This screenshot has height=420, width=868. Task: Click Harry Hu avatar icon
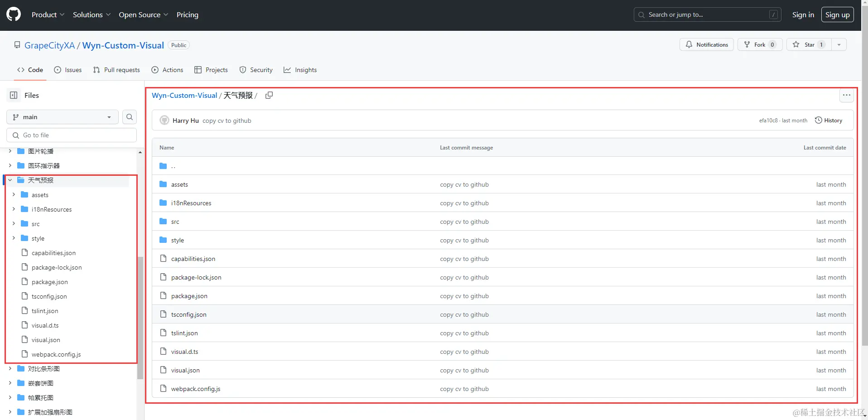[x=164, y=121]
